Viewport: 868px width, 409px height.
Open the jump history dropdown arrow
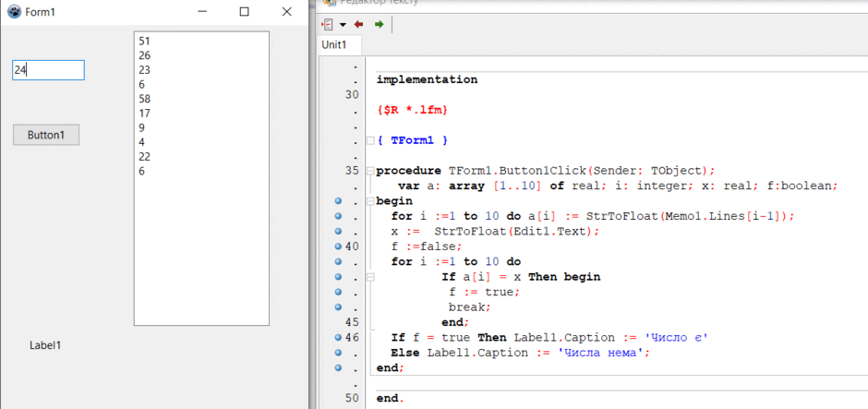[343, 25]
